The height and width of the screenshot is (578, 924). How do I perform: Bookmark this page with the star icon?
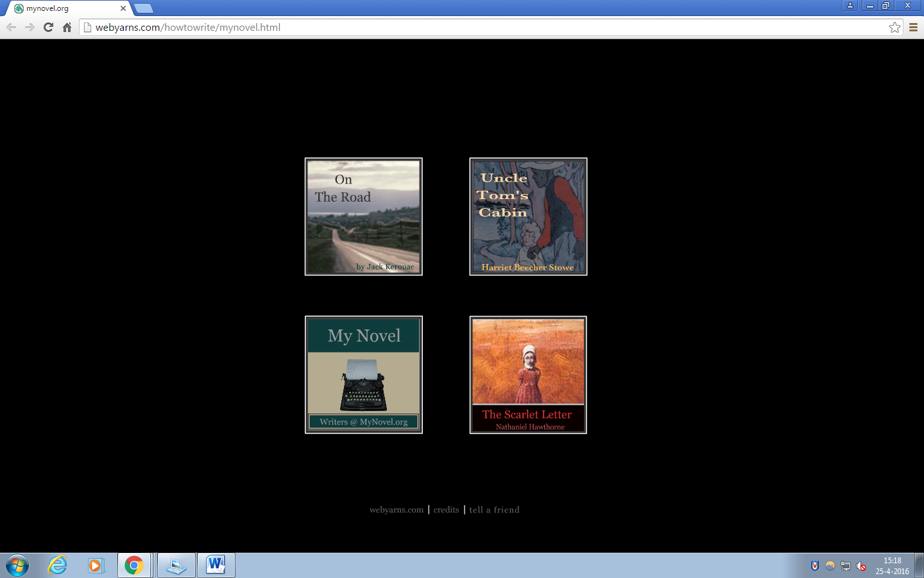tap(894, 27)
